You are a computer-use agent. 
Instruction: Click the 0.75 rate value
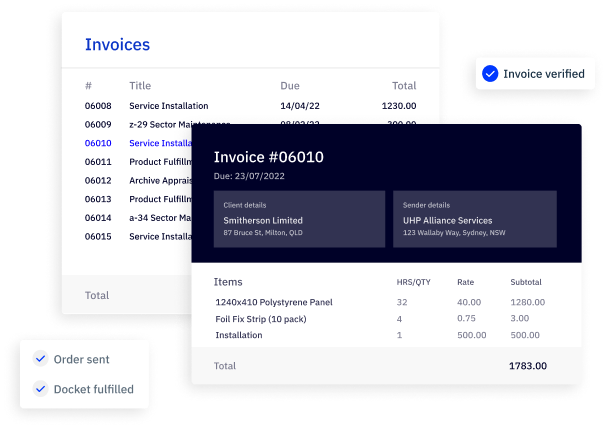click(466, 318)
